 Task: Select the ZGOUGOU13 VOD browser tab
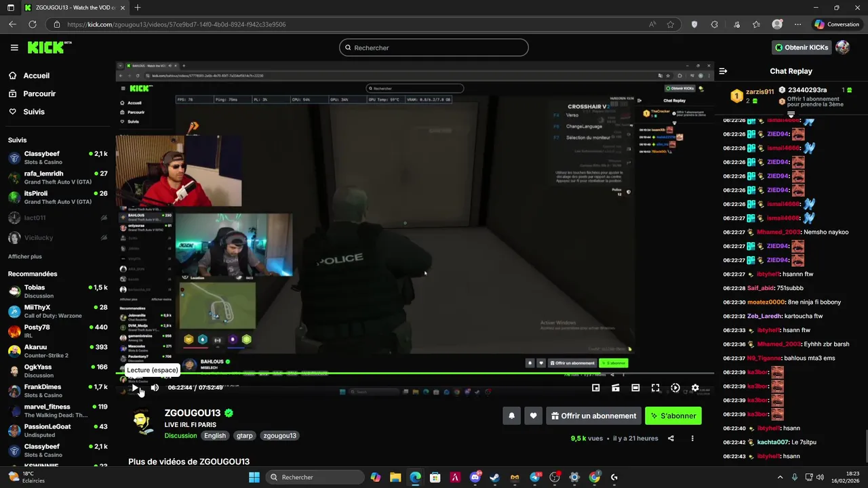(73, 7)
